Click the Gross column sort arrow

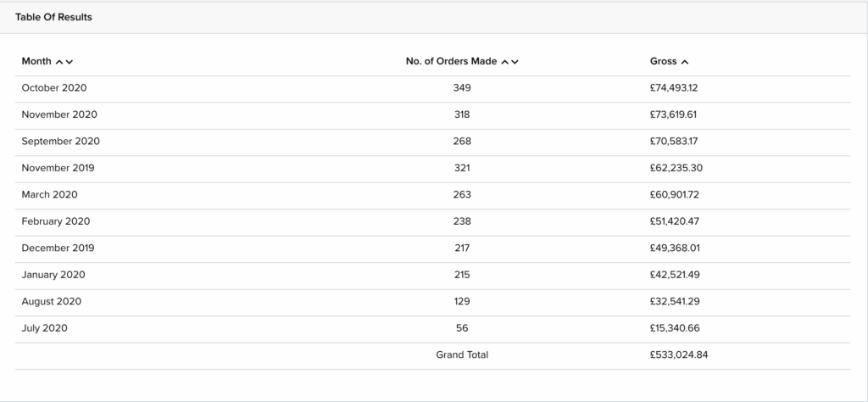click(685, 62)
